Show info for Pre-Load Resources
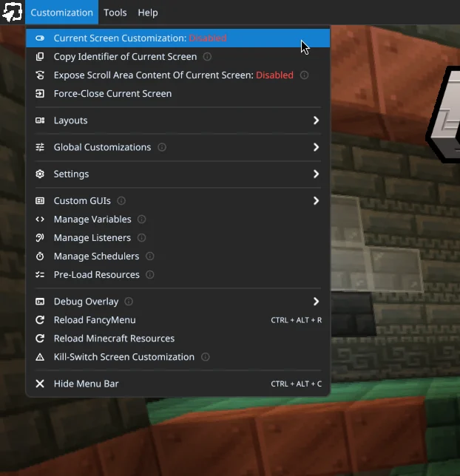Screen dimensions: 460x476 pyautogui.click(x=150, y=275)
